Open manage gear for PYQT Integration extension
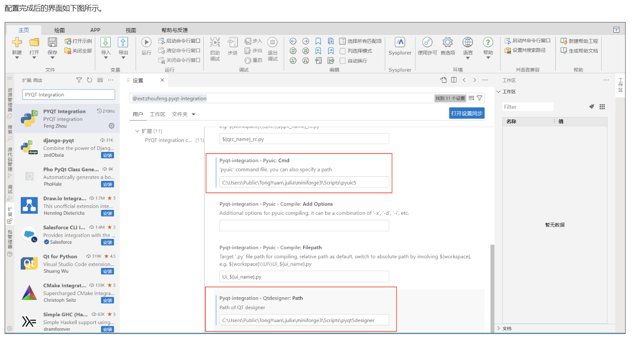Viewport: 644px width, 339px height. [111, 126]
